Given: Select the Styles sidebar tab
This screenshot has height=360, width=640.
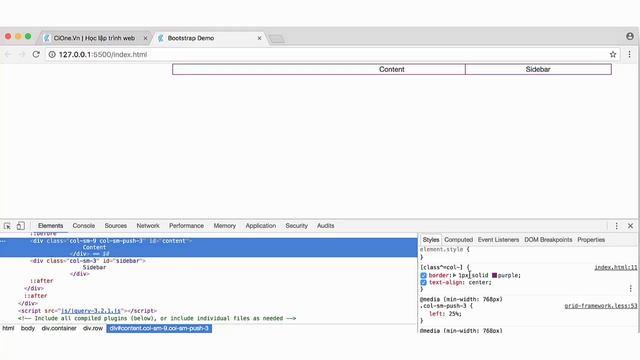Looking at the screenshot, I should pyautogui.click(x=431, y=240).
